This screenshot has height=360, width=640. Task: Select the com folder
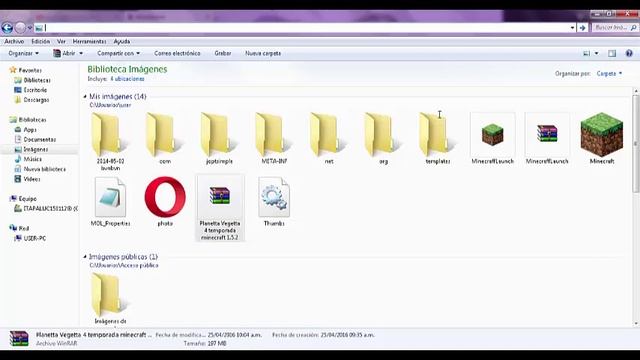[x=165, y=139]
